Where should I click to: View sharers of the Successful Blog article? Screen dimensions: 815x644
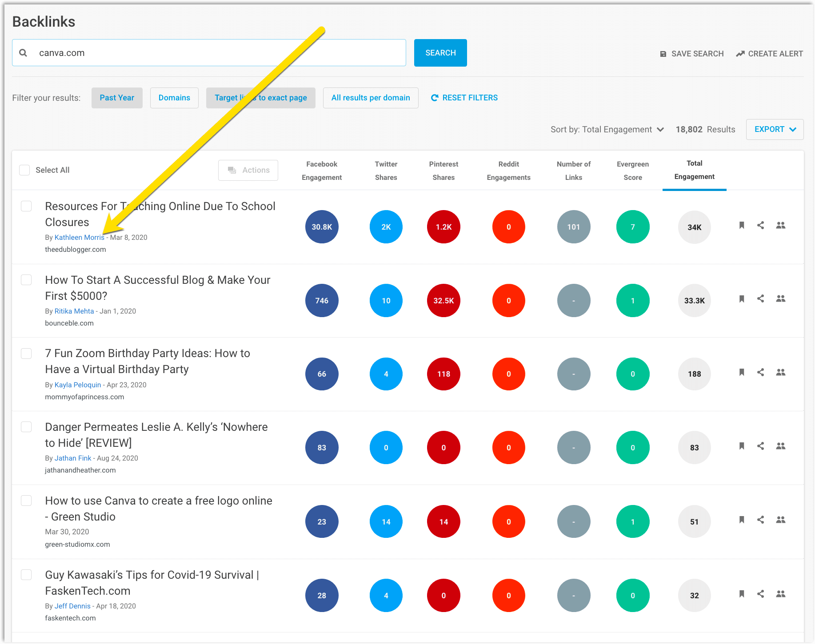point(781,299)
